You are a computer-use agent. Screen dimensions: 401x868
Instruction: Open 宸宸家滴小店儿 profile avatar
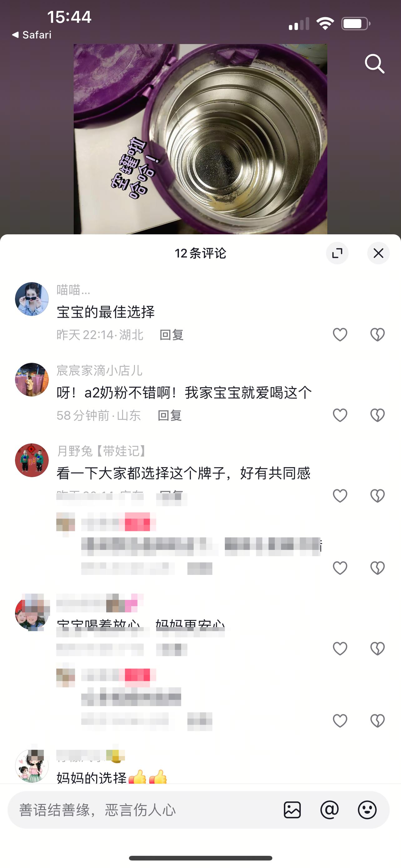click(x=32, y=379)
